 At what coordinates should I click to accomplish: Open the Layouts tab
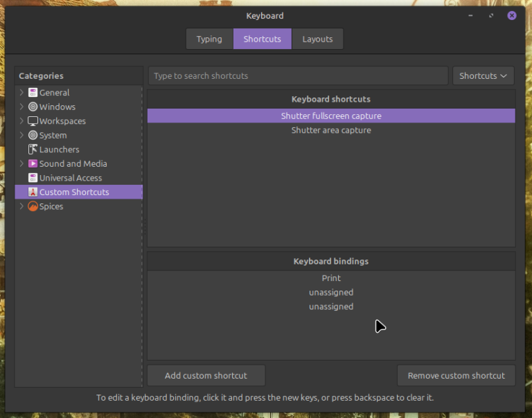tap(317, 39)
